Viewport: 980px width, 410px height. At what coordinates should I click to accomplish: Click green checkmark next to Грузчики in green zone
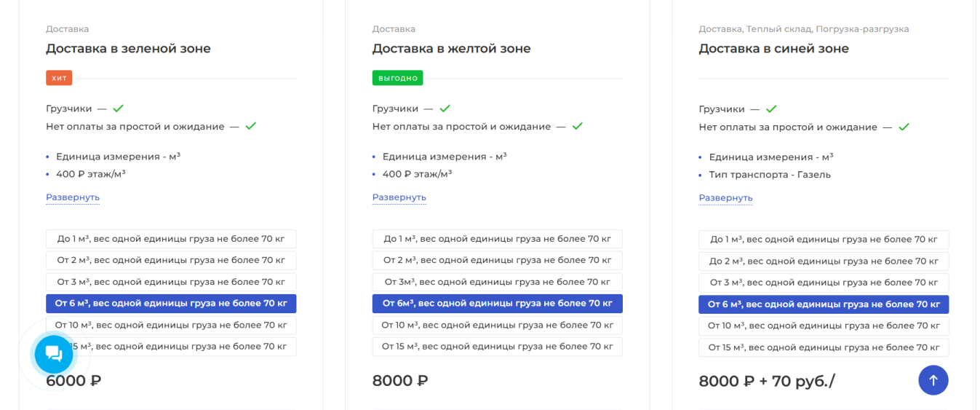(118, 109)
